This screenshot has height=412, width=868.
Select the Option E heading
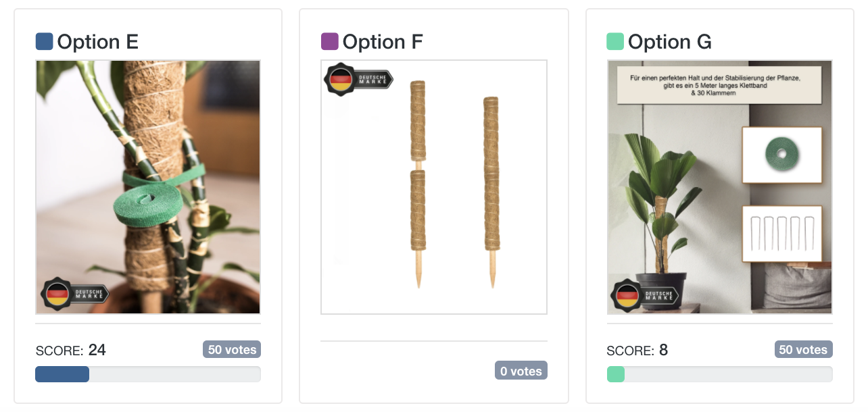97,42
